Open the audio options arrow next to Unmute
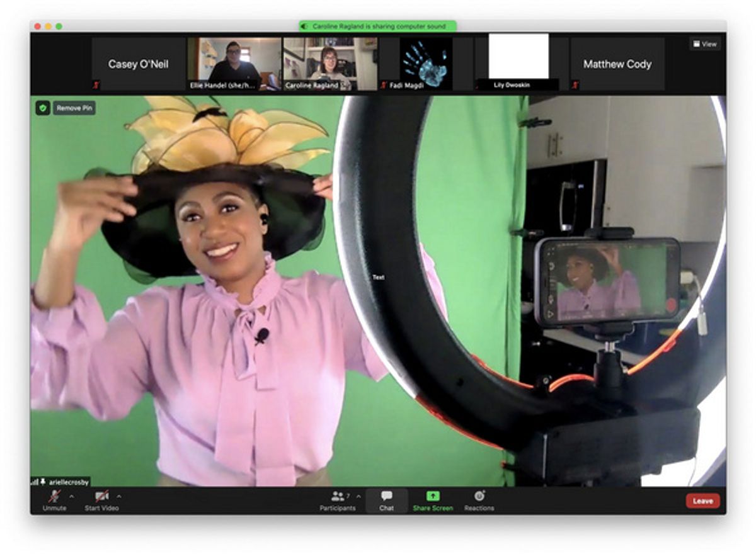This screenshot has height=554, width=756. [x=72, y=495]
